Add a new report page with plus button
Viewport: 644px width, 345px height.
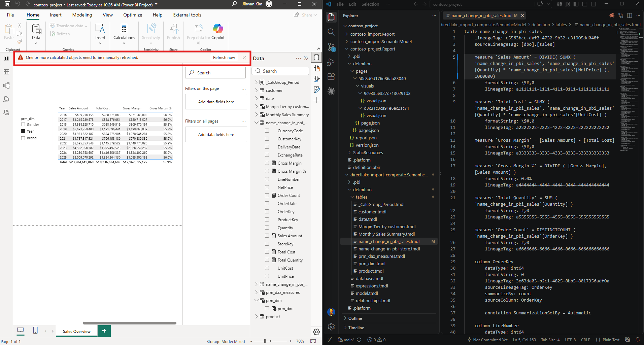[104, 331]
